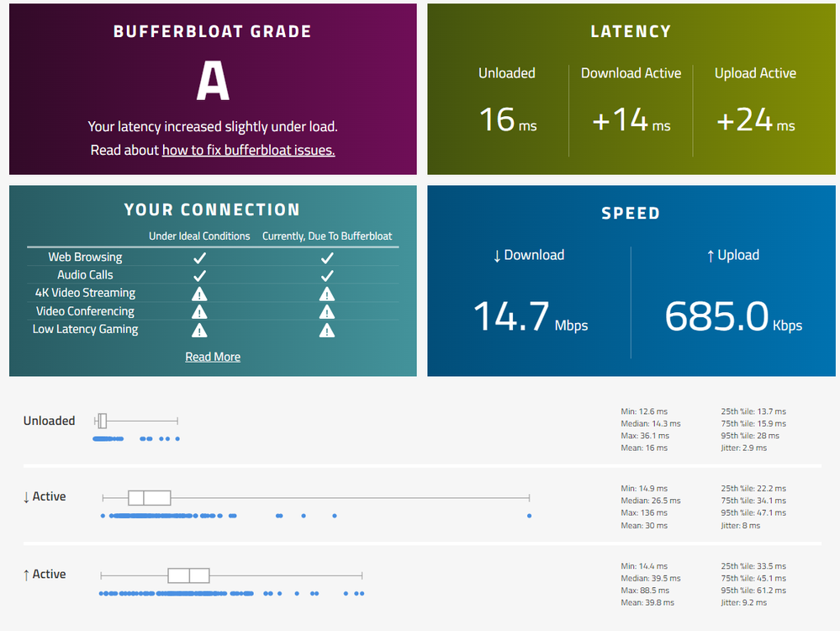Click 4K Video Streaming warning icon under Ideal Conditions
Viewport: 840px width, 631px height.
click(199, 294)
